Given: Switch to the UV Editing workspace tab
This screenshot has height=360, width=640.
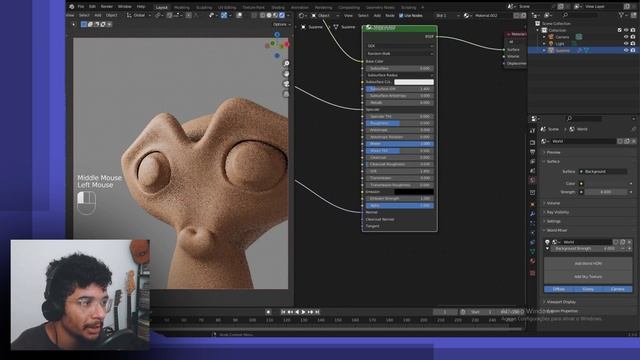Looking at the screenshot, I should click(x=227, y=7).
